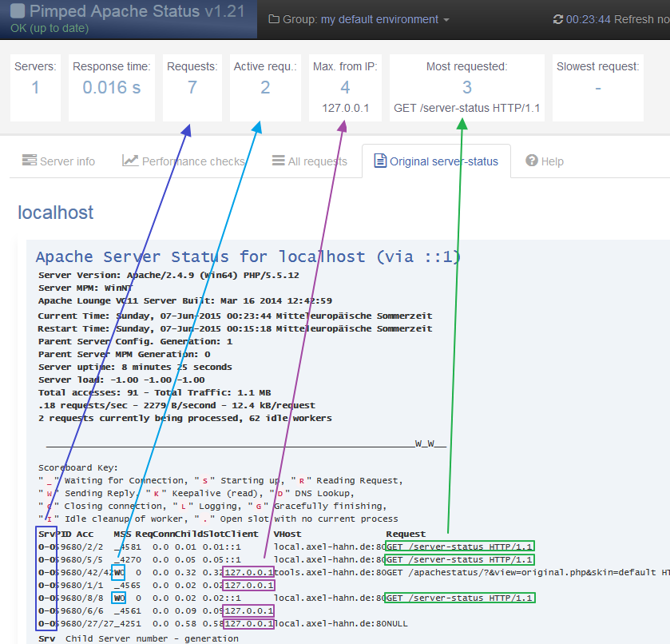The image size is (670, 644).
Task: Click the requests currently being processed line
Action: click(x=185, y=418)
